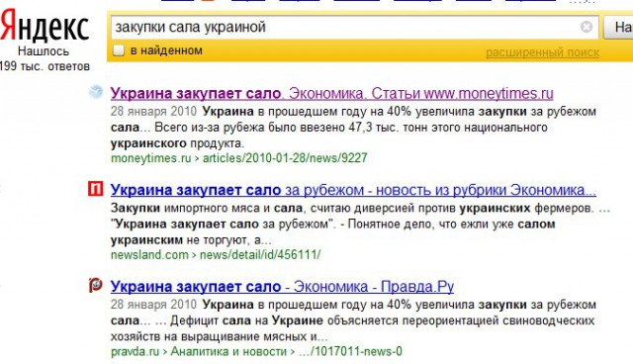Click the 'news/detail/id/456111/' URL path
The width and height of the screenshot is (633, 364).
(260, 255)
